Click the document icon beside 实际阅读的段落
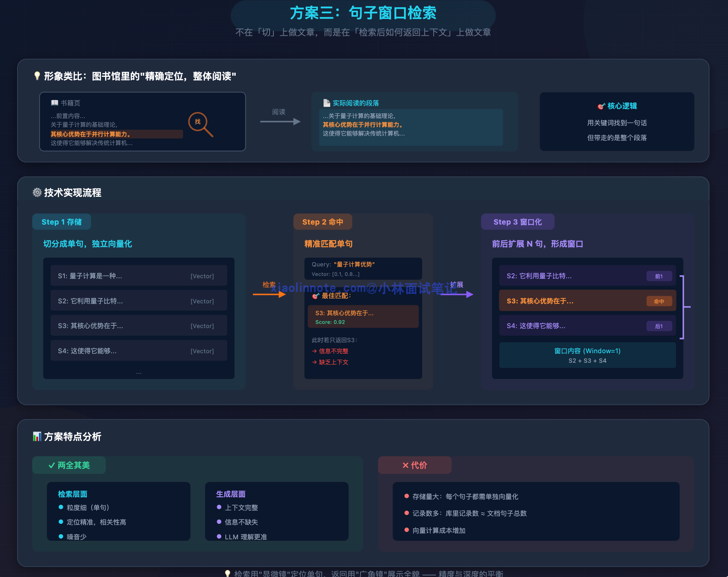The image size is (728, 577). [x=326, y=103]
